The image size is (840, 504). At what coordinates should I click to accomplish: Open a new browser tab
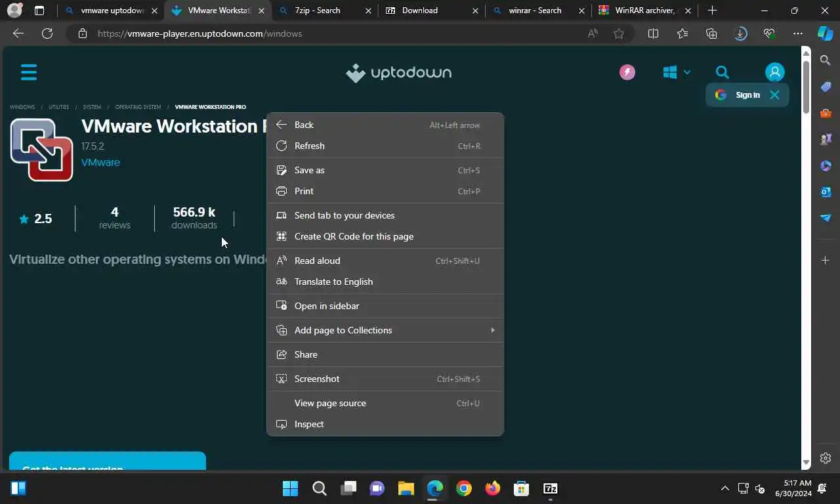pyautogui.click(x=712, y=10)
